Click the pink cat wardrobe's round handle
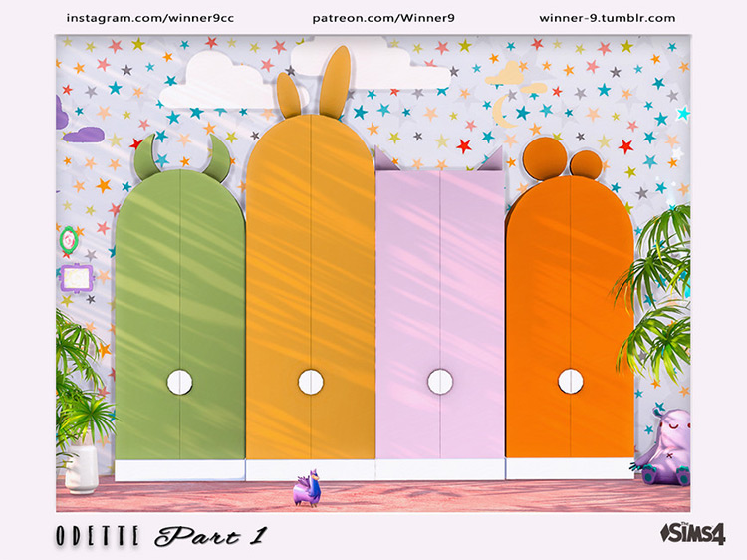 (440, 382)
